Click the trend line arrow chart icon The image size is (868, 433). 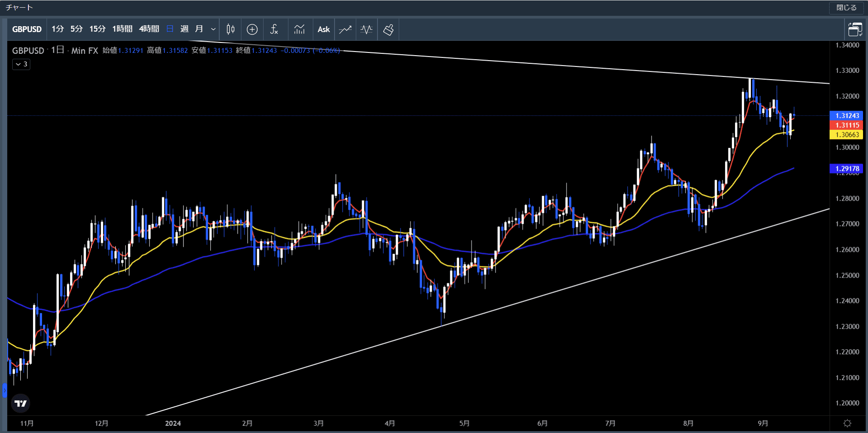point(345,29)
